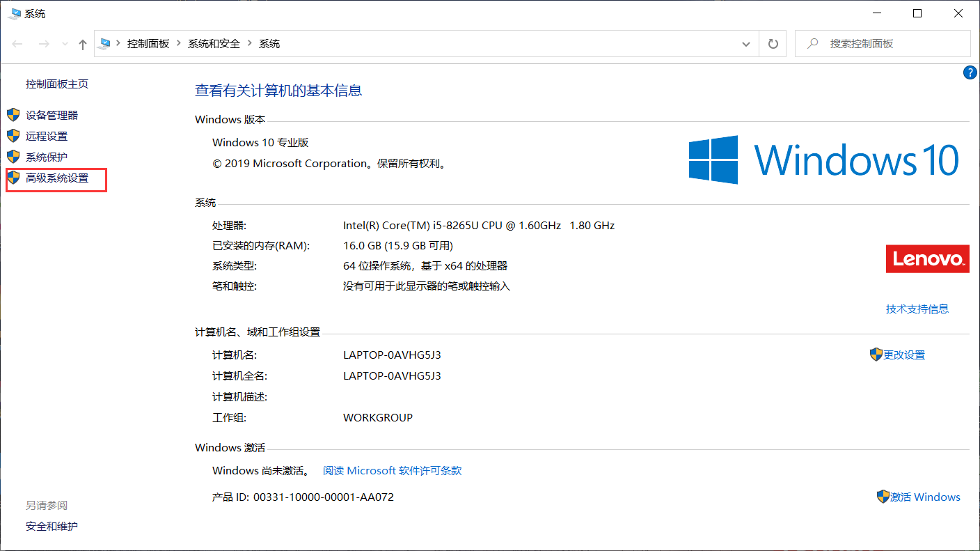Viewport: 980px width, 551px height.
Task: Click the forward navigation arrow
Action: [44, 44]
